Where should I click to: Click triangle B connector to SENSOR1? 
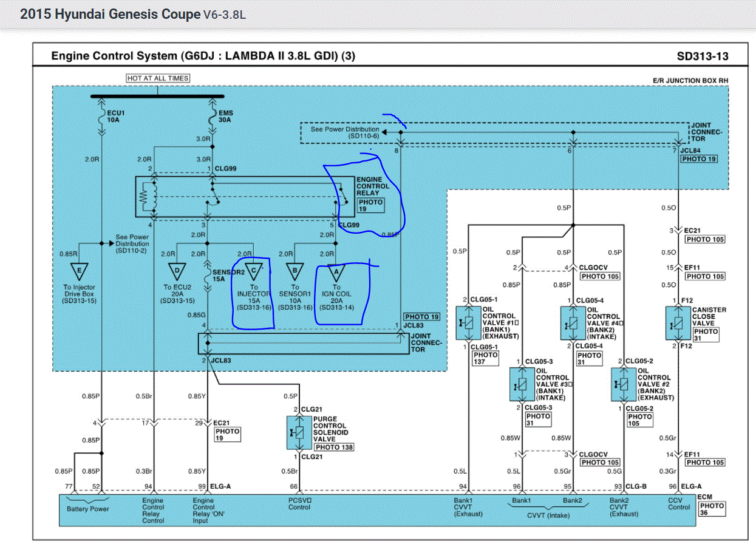[x=295, y=271]
